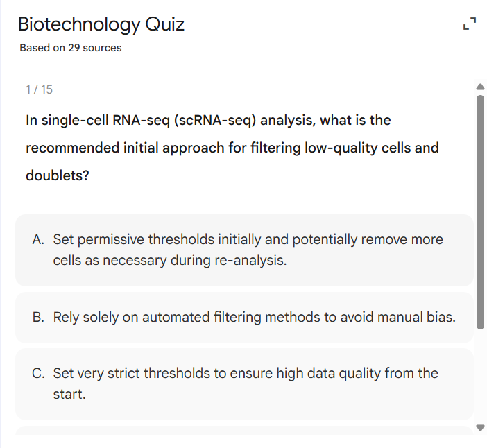496x448 pixels.
Task: Click the 1 / 15 question counter
Action: click(x=39, y=89)
